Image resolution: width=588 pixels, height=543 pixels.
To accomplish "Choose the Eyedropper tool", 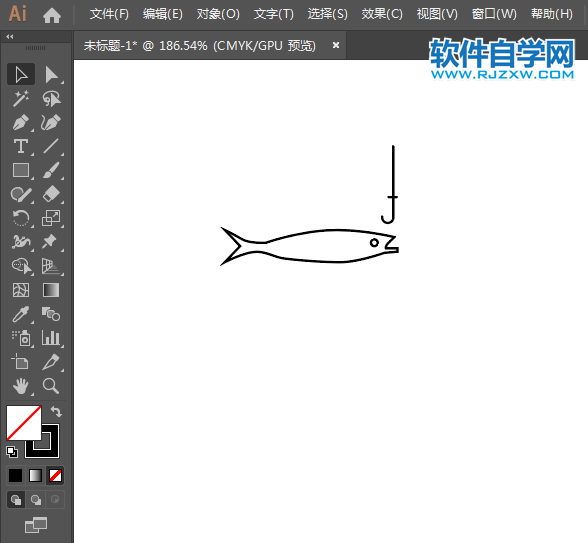I will (x=21, y=314).
